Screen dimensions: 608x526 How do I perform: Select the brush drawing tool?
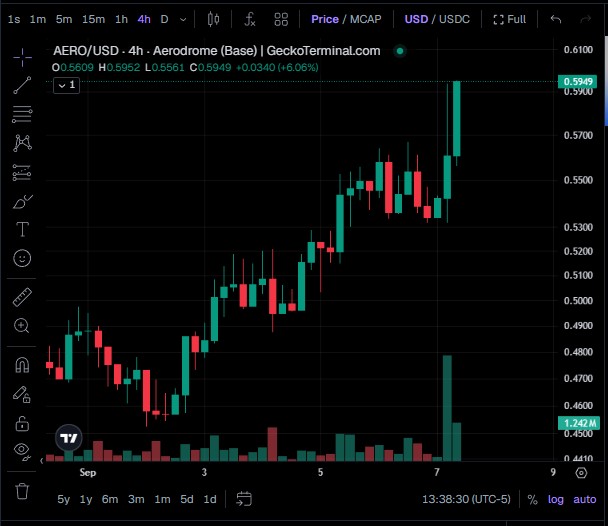22,202
